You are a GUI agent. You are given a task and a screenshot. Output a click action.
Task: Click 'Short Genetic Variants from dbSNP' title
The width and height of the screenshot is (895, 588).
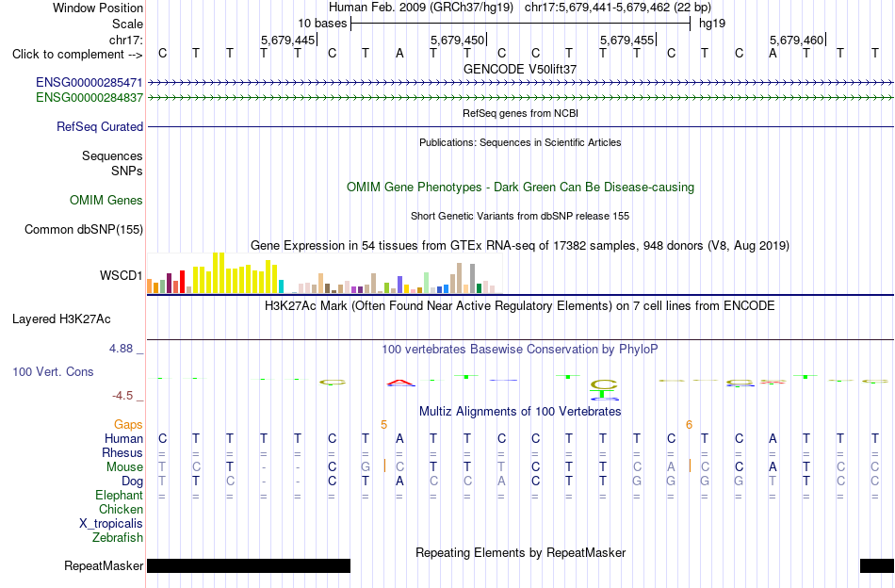click(x=520, y=217)
